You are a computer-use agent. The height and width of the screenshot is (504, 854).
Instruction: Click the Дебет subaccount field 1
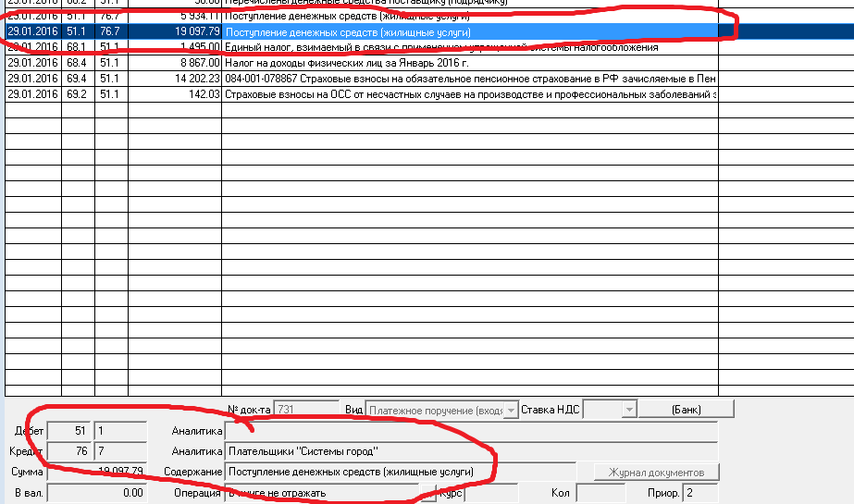pos(120,431)
